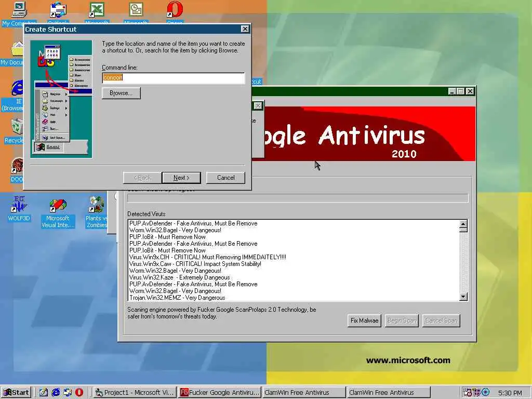
Task: Close the small popup behind Create Shortcut
Action: click(x=258, y=106)
